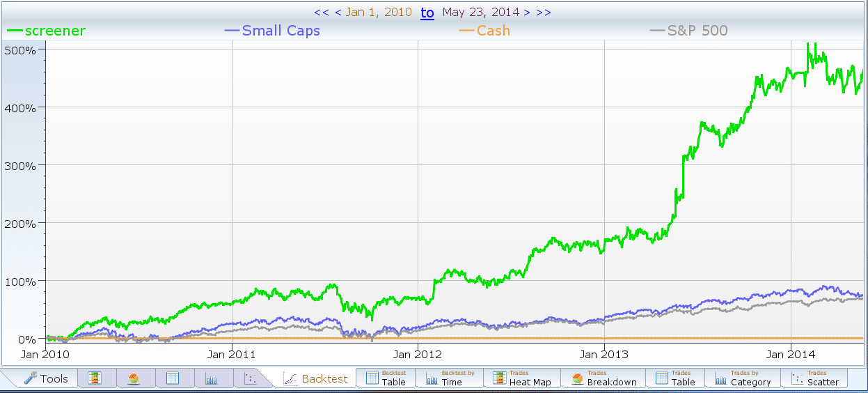Open the Trades Table tab
The height and width of the screenshot is (393, 868).
coord(674,378)
